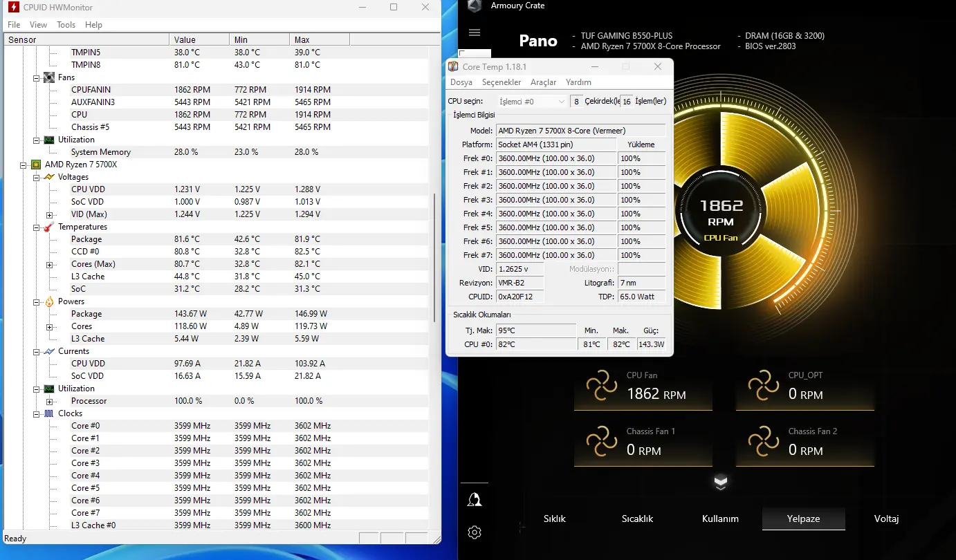This screenshot has height=560, width=956.
Task: Click the Armoury Crate logo icon
Action: click(474, 6)
